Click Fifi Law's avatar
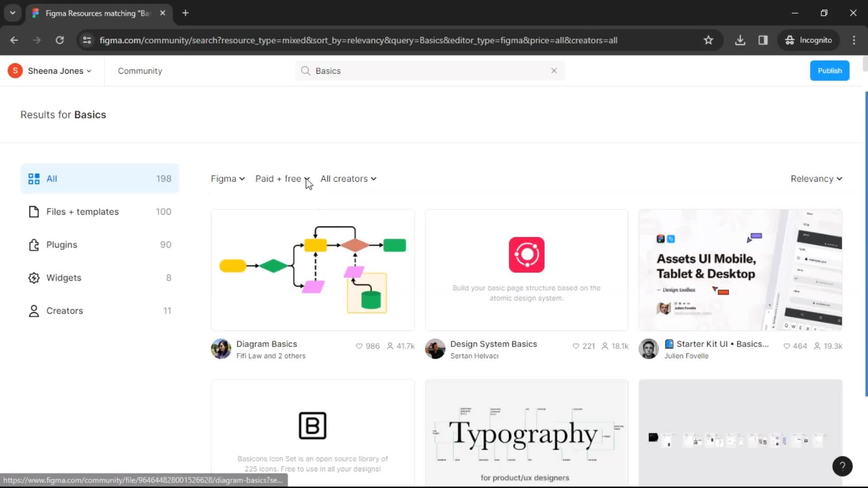The image size is (868, 488). tap(221, 349)
